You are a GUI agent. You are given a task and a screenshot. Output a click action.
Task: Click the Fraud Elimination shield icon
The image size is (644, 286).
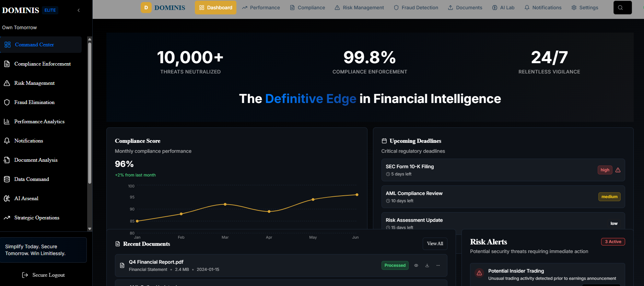[x=7, y=102]
